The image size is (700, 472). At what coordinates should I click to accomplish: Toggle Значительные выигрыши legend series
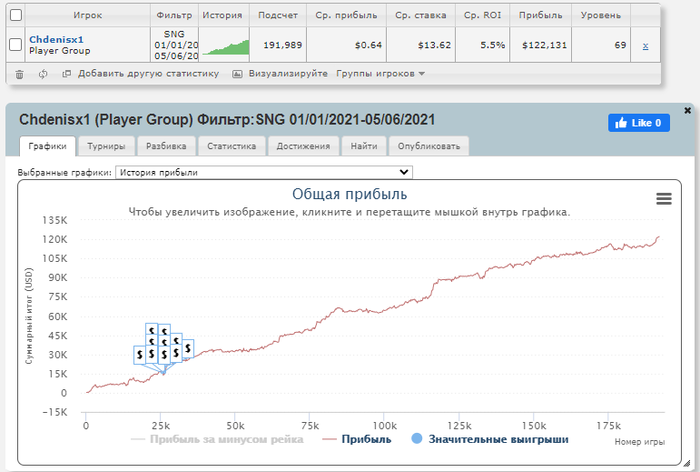490,439
